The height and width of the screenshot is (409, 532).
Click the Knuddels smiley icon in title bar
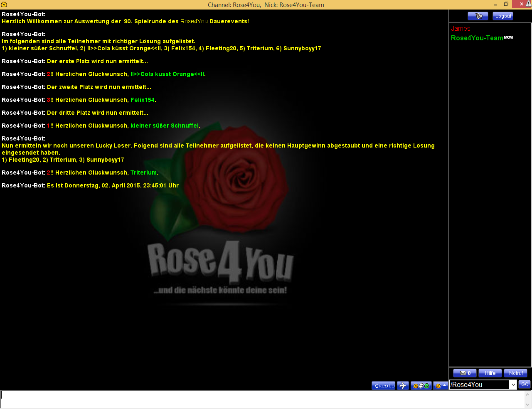click(4, 5)
